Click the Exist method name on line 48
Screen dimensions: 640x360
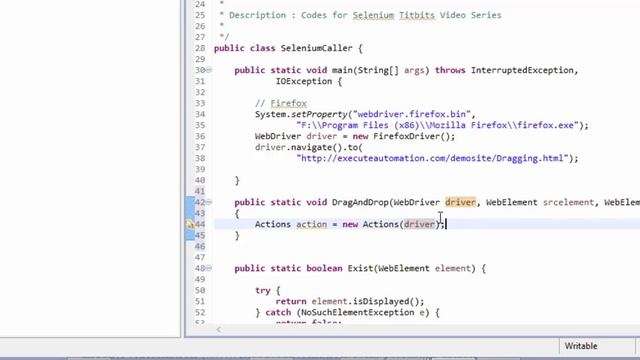coord(360,269)
